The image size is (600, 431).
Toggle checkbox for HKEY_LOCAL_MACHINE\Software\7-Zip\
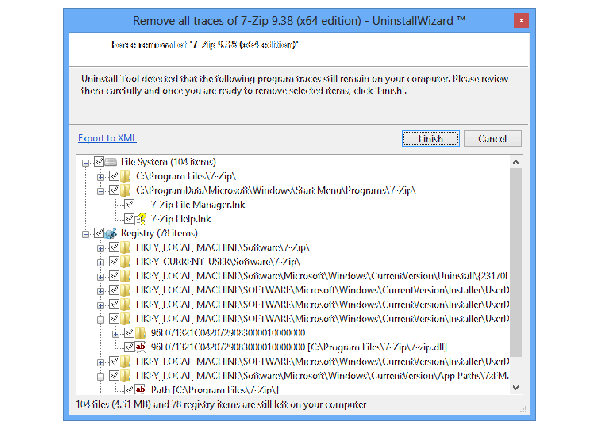point(114,248)
